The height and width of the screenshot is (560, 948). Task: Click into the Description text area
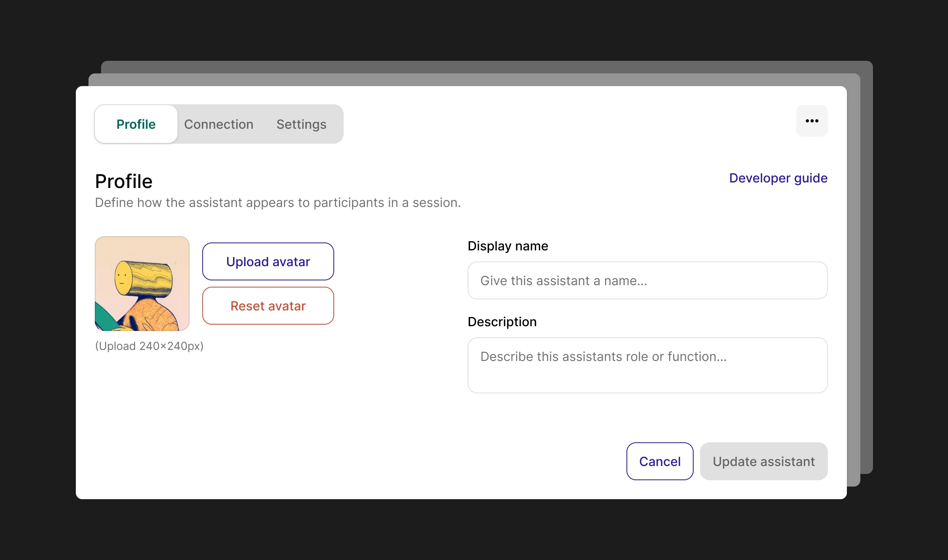pos(647,365)
